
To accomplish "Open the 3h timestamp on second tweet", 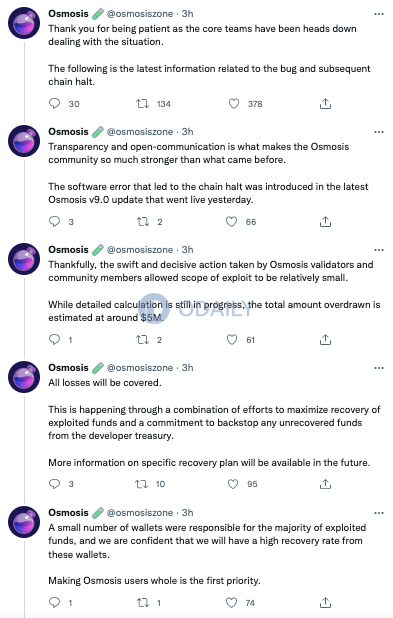I will click(188, 132).
